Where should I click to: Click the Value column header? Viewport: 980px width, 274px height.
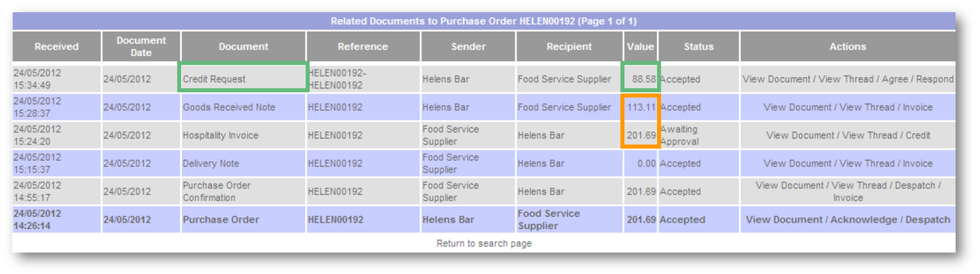pos(640,46)
